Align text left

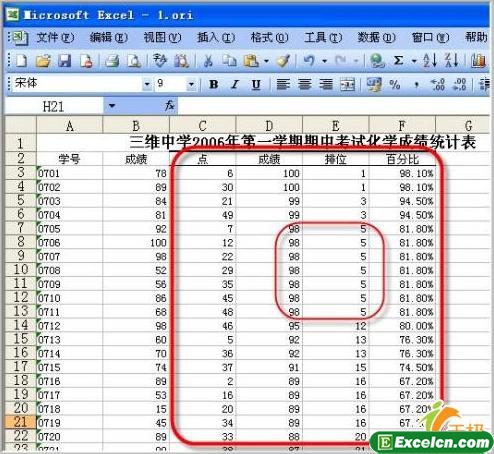pos(283,84)
